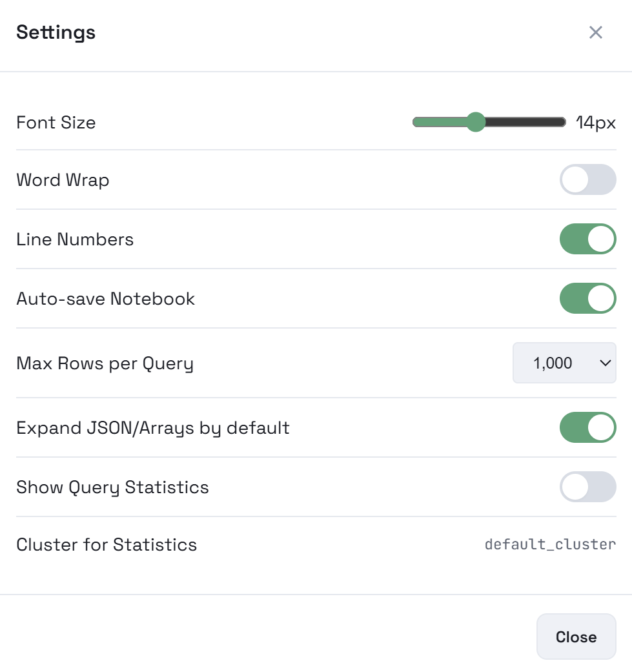Click the Line Numbers label text

pos(75,239)
